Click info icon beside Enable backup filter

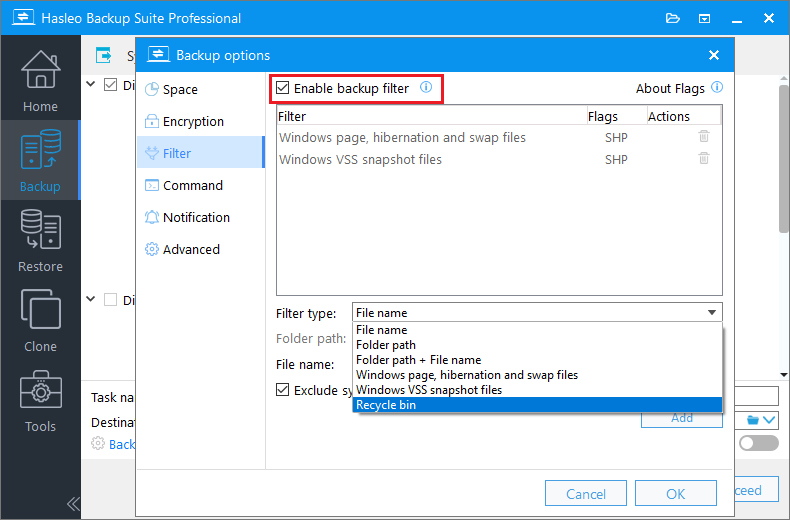point(426,87)
